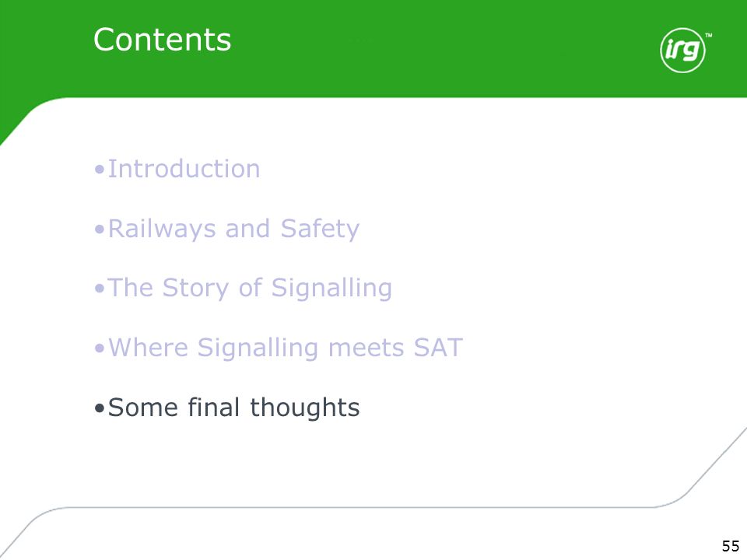Click bullet dot before The Story of Signalling
Image resolution: width=747 pixels, height=560 pixels.
click(x=99, y=289)
